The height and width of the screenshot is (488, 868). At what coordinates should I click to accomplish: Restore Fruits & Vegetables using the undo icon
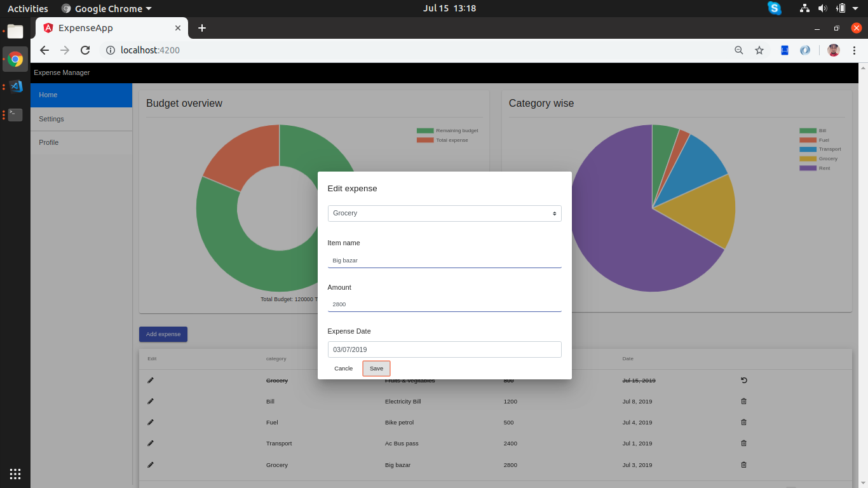(x=743, y=380)
